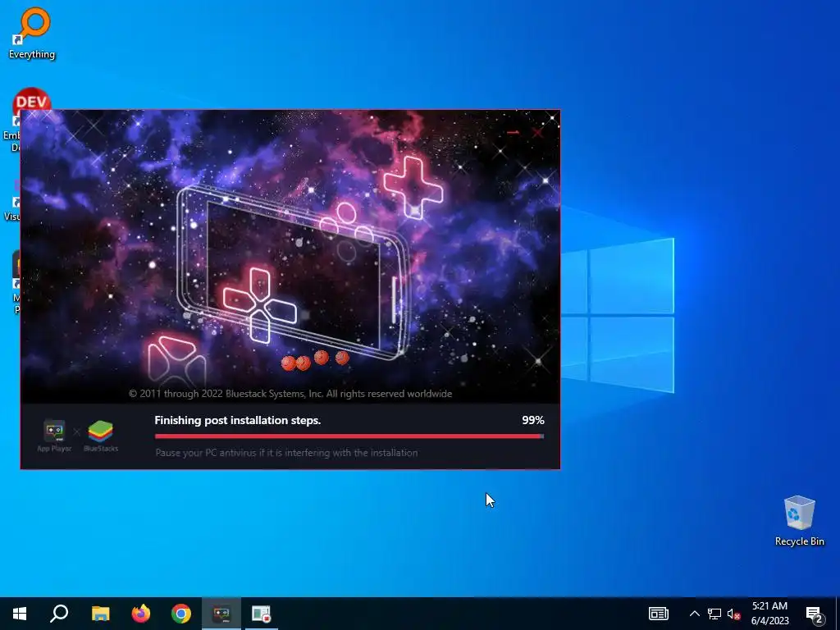The height and width of the screenshot is (630, 840).
Task: Launch Firefox from the taskbar
Action: [x=141, y=614]
